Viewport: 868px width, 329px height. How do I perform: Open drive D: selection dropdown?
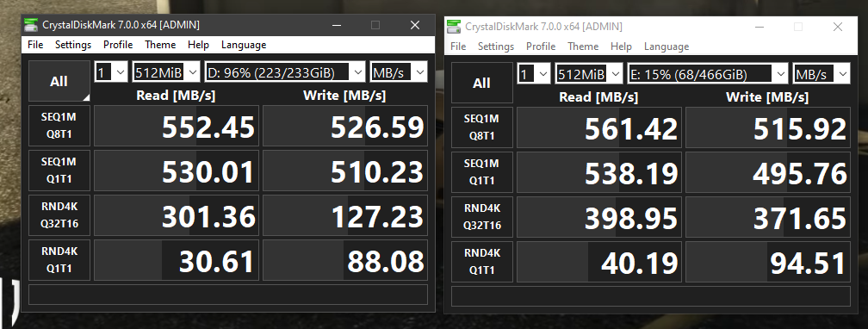(285, 72)
